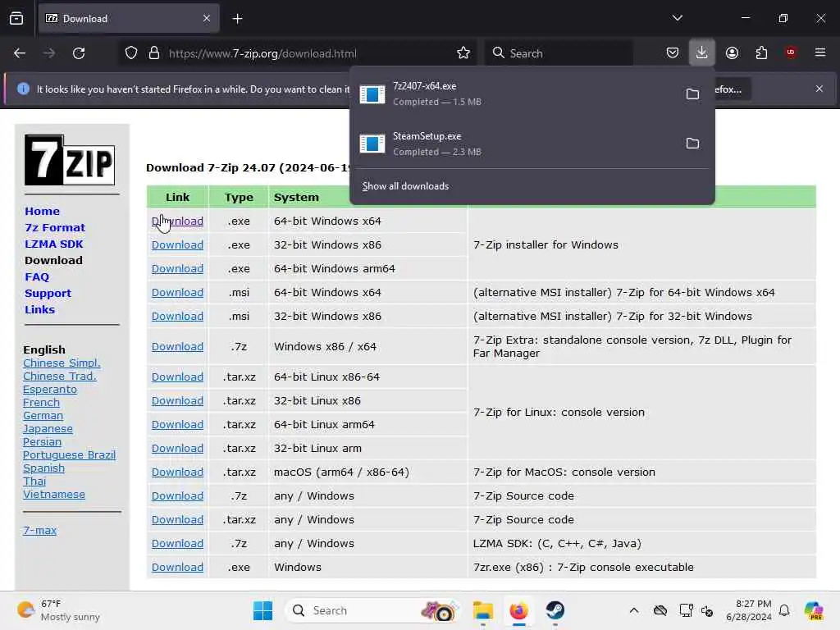Open the Home sidebar link
This screenshot has height=630, width=840.
point(43,211)
